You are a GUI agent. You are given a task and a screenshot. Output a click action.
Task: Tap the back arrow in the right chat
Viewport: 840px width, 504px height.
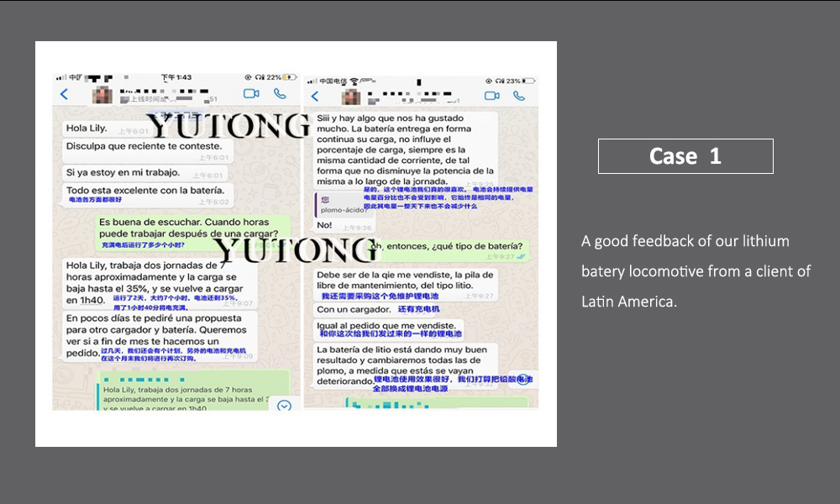coord(315,97)
